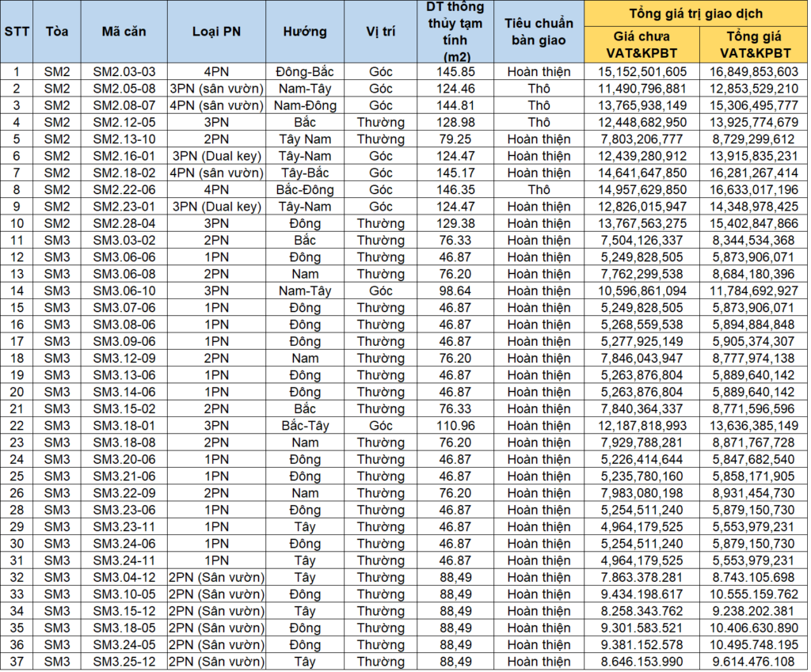
Task: Click apartment code SM3.24-05
Action: (124, 644)
